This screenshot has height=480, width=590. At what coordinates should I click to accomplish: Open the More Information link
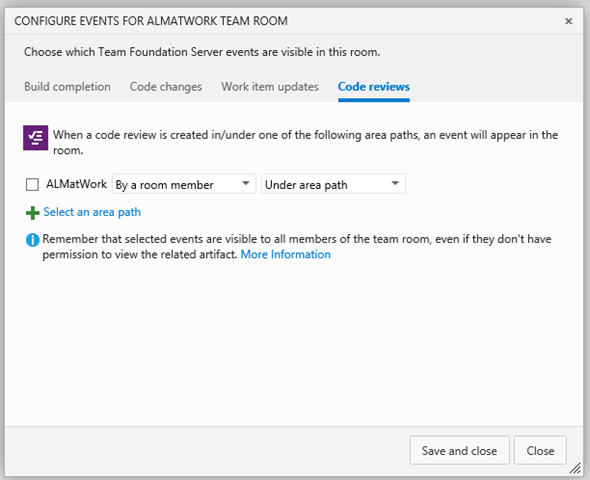tap(286, 255)
